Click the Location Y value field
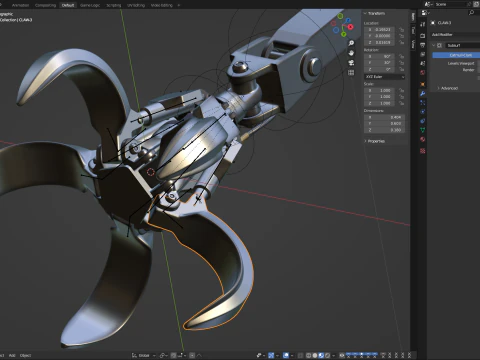Image resolution: width=480 pixels, height=360 pixels. point(380,36)
